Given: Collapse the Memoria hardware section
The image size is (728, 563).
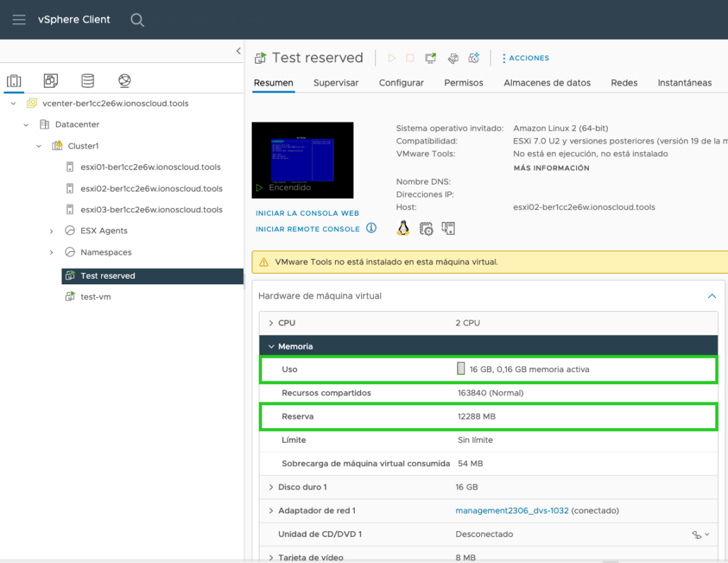Looking at the screenshot, I should pyautogui.click(x=271, y=347).
